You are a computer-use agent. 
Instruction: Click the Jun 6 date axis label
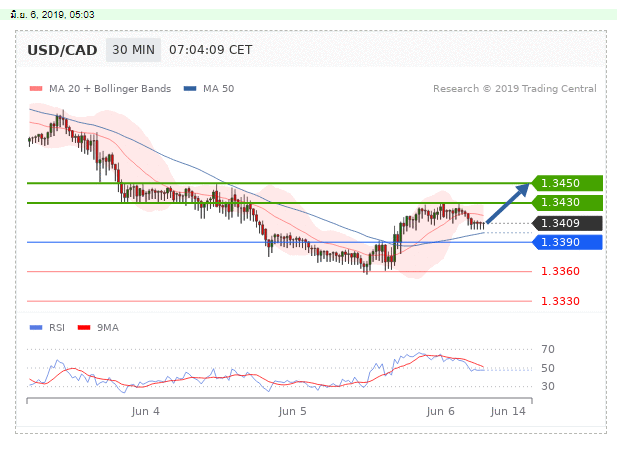[x=440, y=411]
